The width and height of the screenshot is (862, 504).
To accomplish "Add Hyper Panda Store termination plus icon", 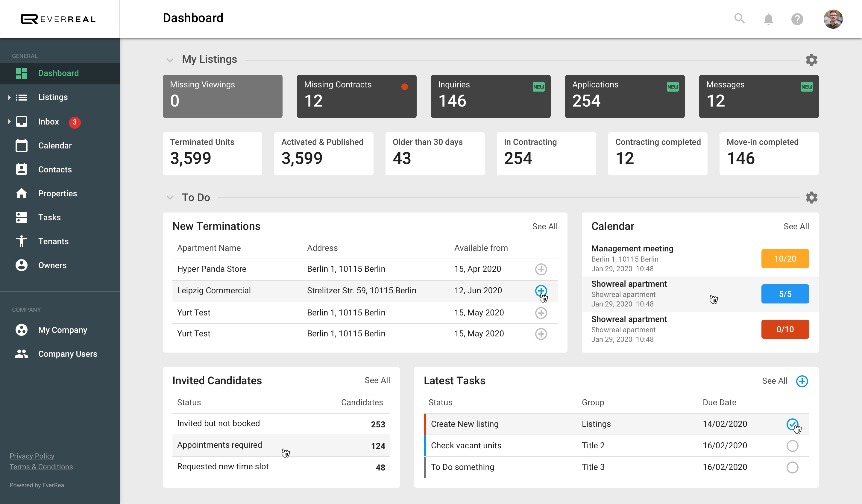I will pyautogui.click(x=541, y=269).
